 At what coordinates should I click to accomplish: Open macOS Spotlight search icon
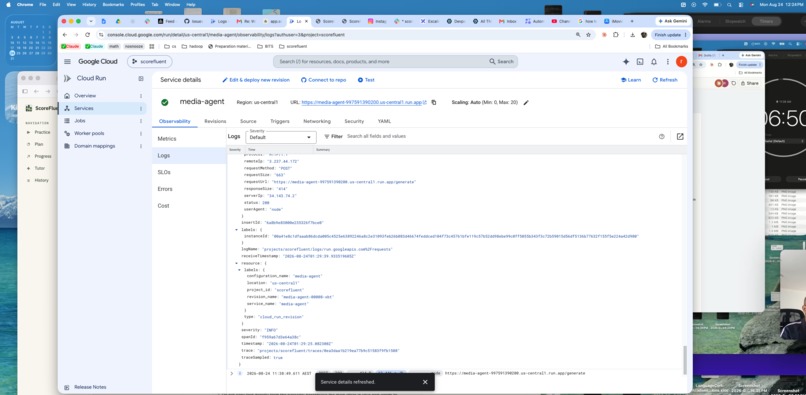pyautogui.click(x=729, y=5)
